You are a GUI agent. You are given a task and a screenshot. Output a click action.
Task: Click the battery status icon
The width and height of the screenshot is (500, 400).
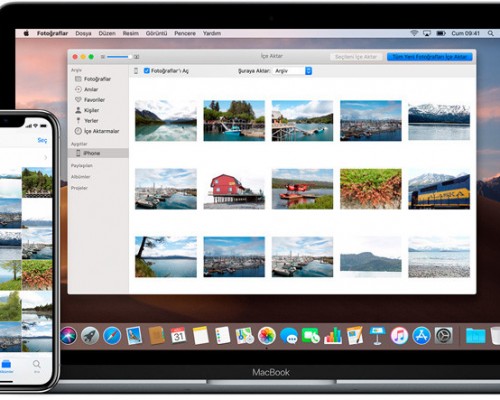[x=441, y=33]
